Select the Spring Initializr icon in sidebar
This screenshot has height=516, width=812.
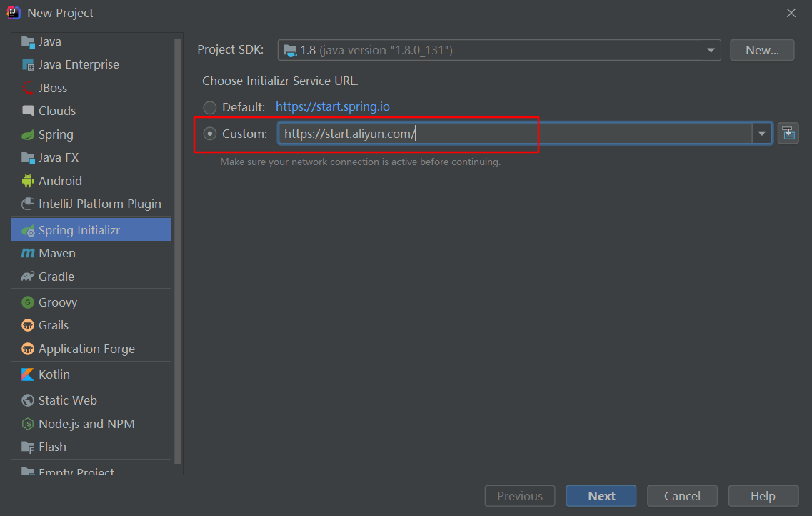[x=29, y=230]
